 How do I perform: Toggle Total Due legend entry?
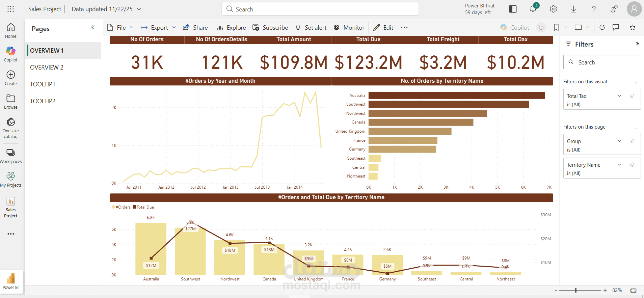[x=143, y=207]
